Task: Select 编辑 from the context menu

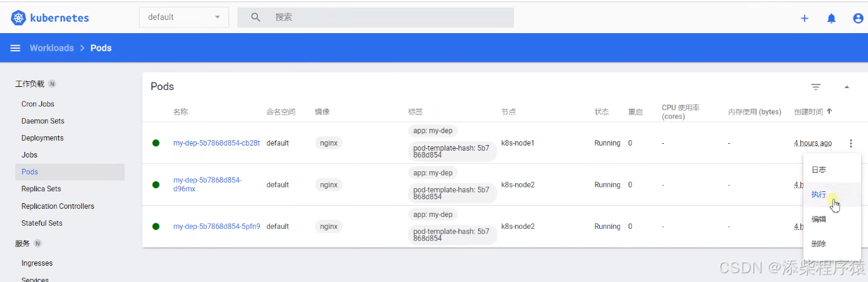Action: [832, 219]
